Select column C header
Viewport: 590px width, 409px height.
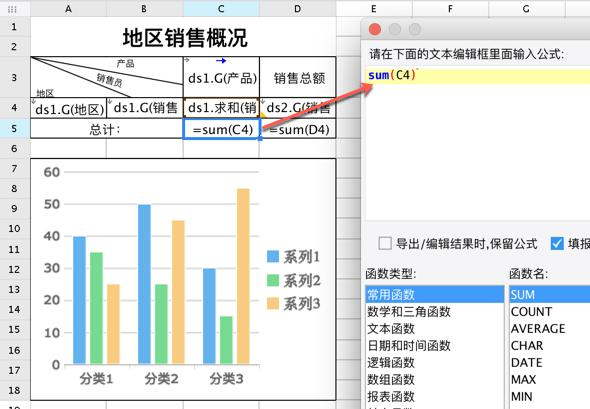point(221,9)
